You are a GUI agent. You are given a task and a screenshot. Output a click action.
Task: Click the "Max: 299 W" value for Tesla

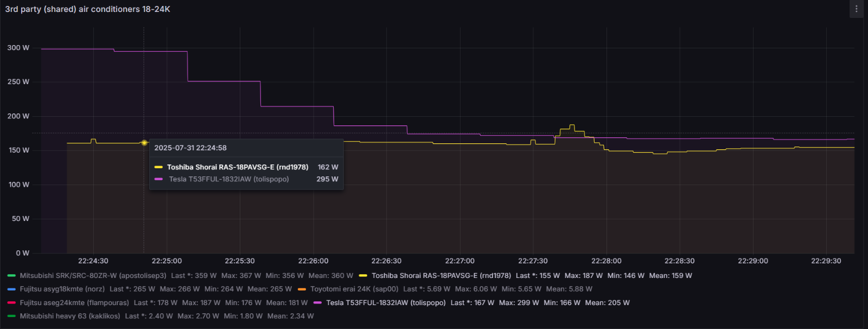[x=519, y=303]
